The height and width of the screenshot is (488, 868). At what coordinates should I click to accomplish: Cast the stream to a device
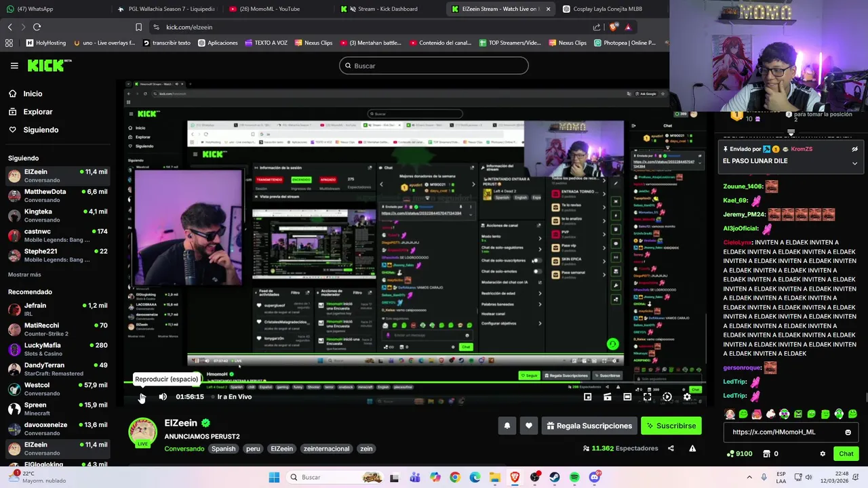point(608,397)
